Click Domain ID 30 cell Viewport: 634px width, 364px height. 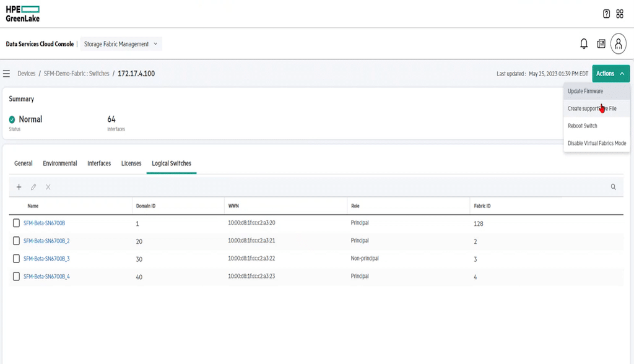(x=139, y=259)
